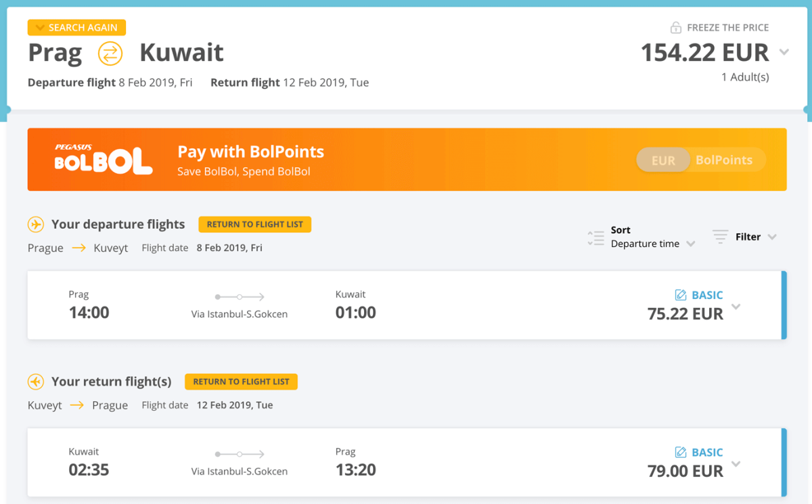812x504 pixels.
Task: Select EUR on the currency toggle
Action: 663,160
